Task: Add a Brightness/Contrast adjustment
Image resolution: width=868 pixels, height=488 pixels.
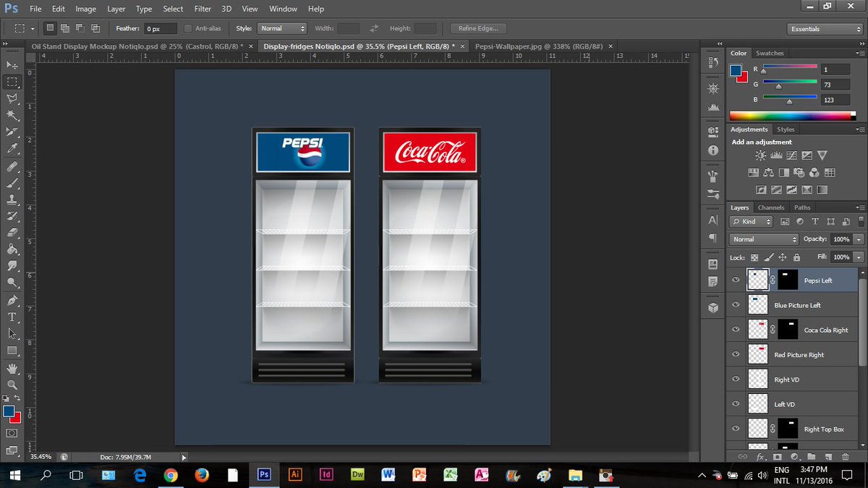Action: tap(760, 155)
